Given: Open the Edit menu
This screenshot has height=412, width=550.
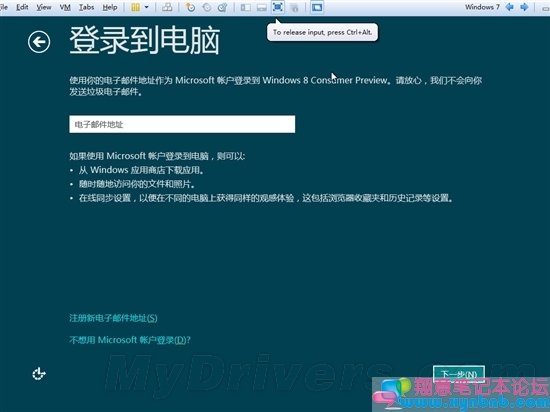Looking at the screenshot, I should pyautogui.click(x=22, y=7).
